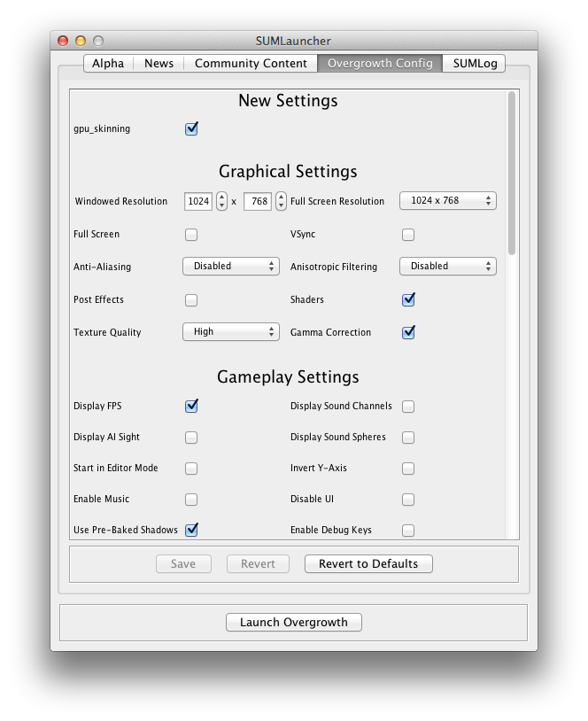Click the windowed height field 768

[x=258, y=201]
